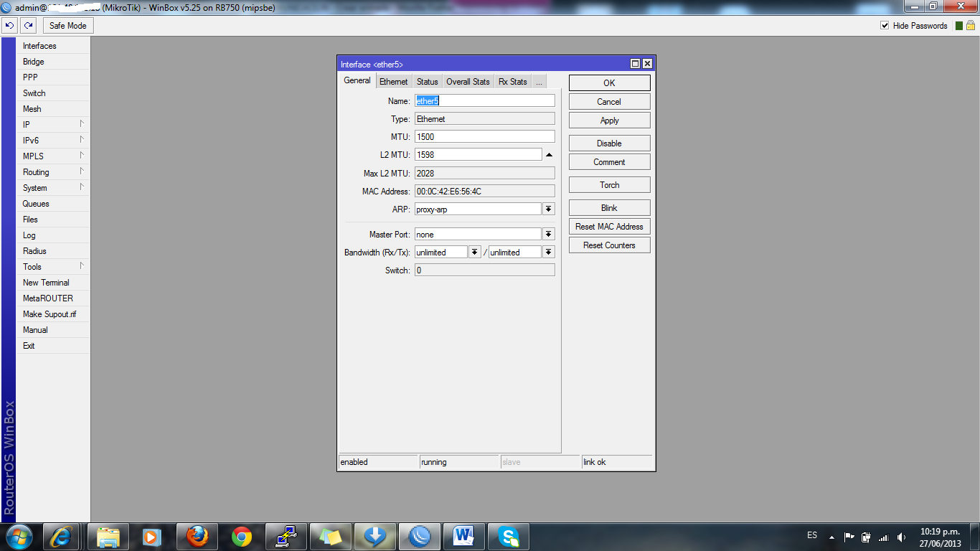
Task: Click the MTU input field
Action: (485, 136)
